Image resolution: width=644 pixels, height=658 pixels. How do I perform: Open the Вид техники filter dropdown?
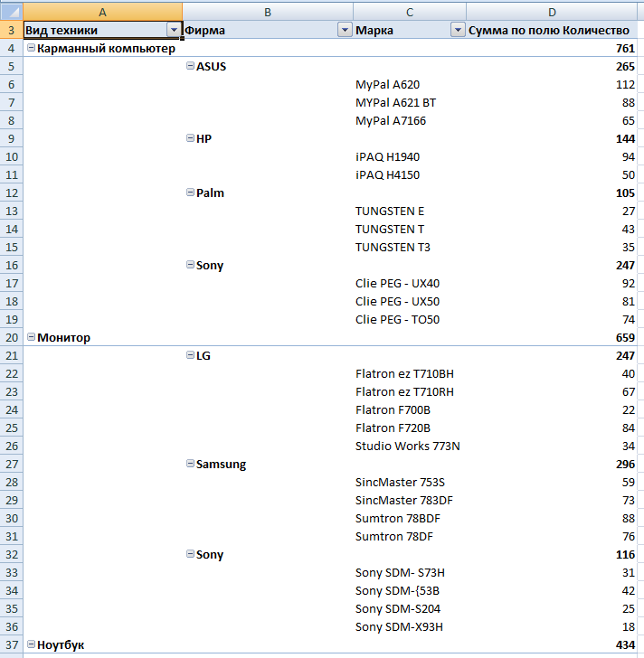pos(174,30)
